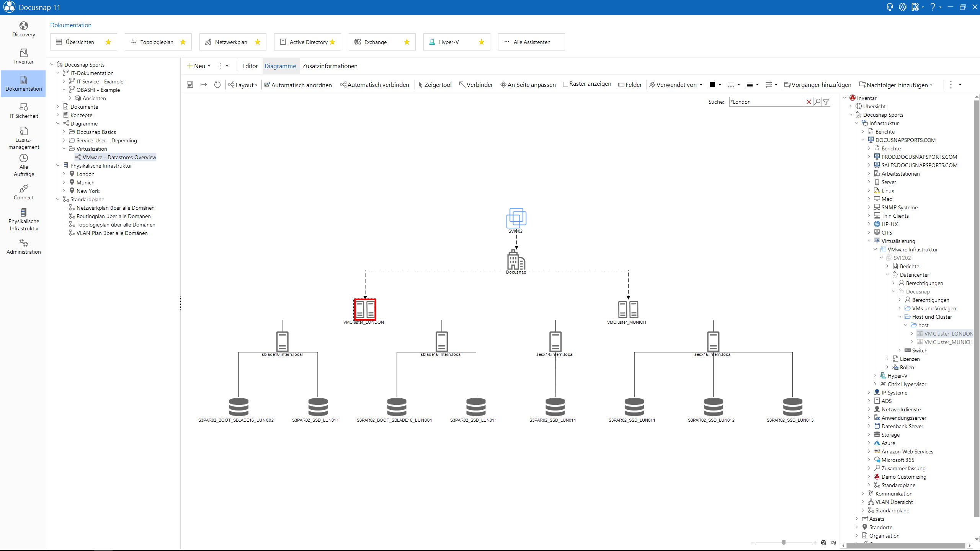Screen dimensions: 980x551
Task: Open the search filter funnel icon
Action: 826,102
